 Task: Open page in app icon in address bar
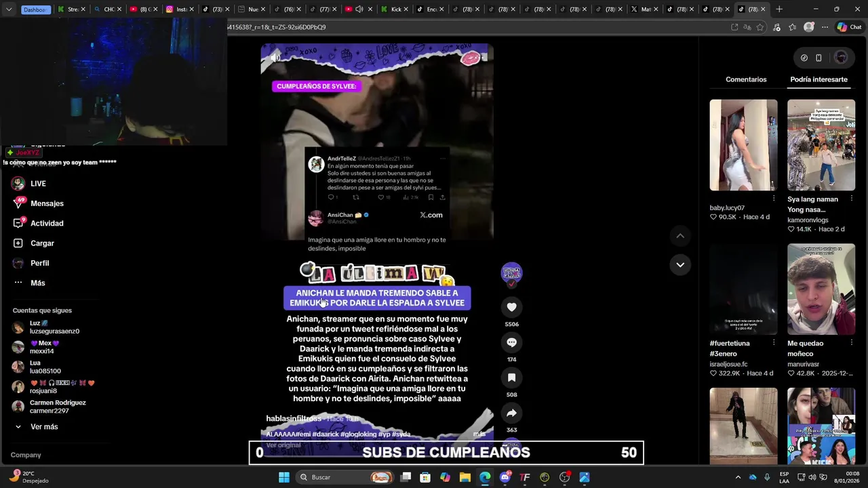(x=734, y=27)
